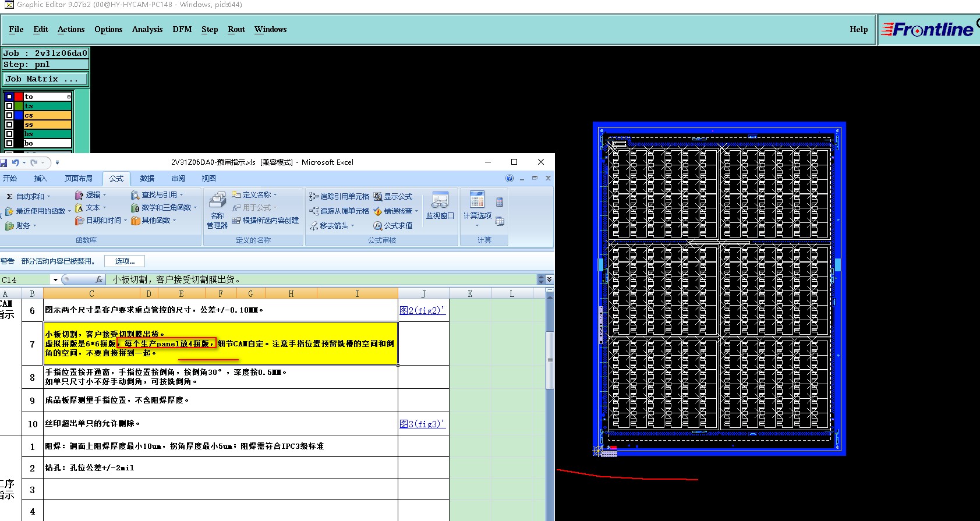Click the fx insert function icon
Image resolution: width=980 pixels, height=521 pixels.
coord(99,280)
